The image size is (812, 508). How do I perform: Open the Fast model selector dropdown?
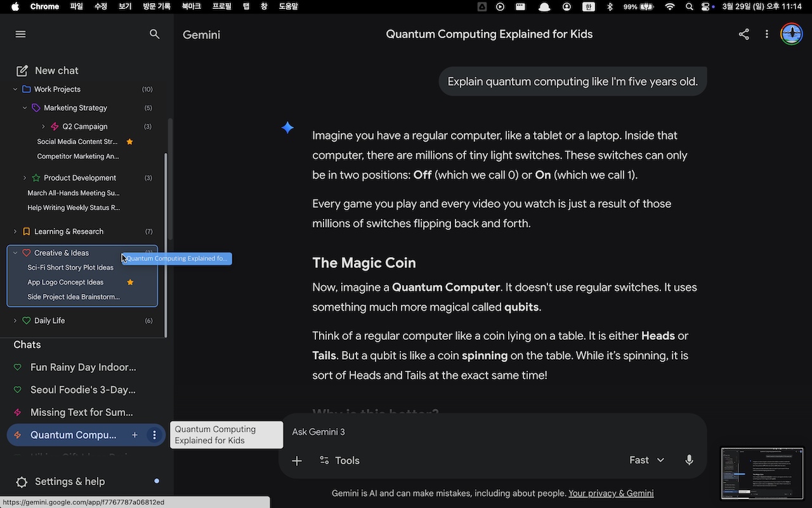click(646, 460)
